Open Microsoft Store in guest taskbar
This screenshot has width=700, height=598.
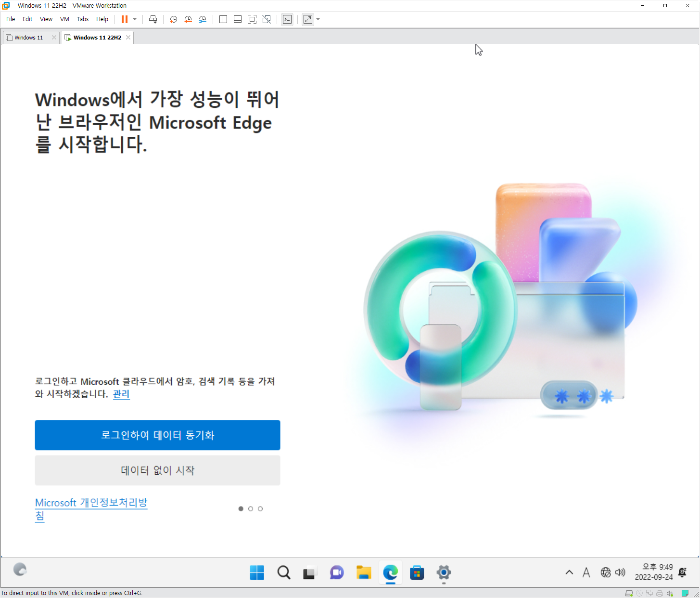[417, 573]
